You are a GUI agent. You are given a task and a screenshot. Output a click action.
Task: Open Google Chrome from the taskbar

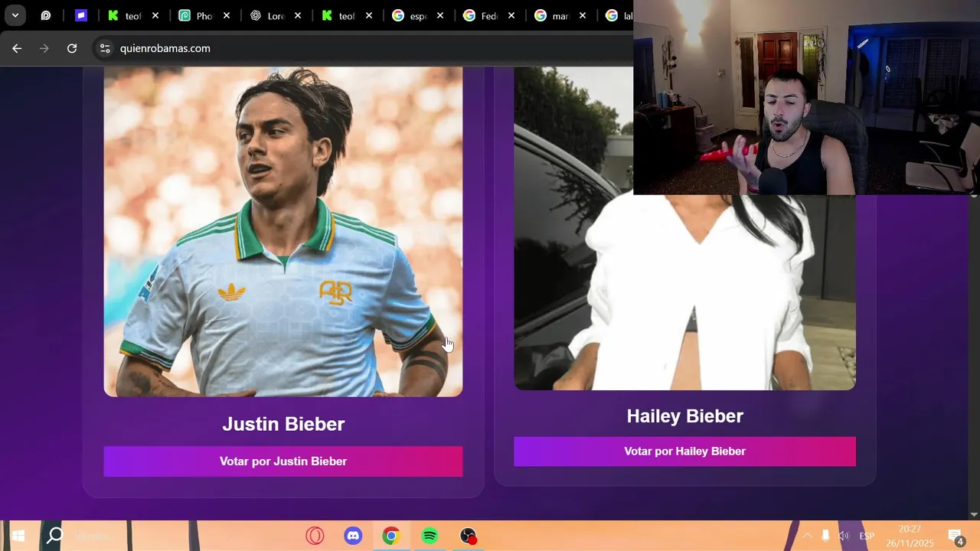[391, 536]
